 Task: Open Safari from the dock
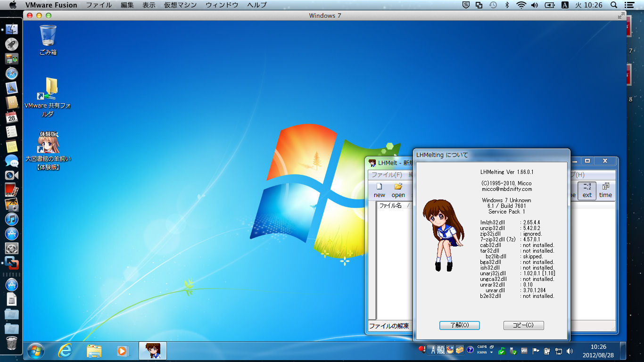pos(11,74)
